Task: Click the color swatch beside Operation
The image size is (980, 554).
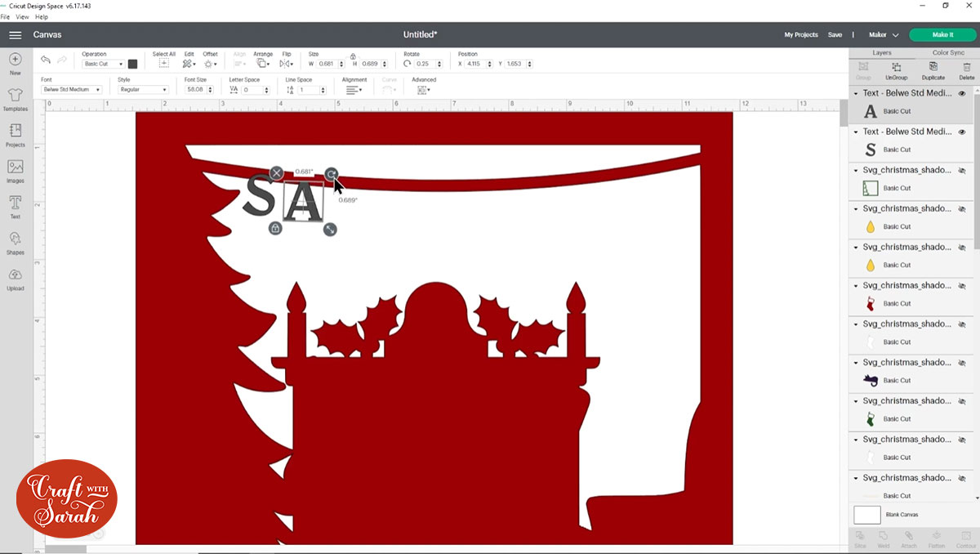Action: point(133,64)
